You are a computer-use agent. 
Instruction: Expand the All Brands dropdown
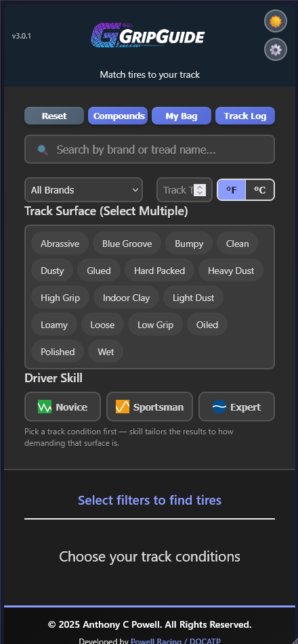pos(84,190)
